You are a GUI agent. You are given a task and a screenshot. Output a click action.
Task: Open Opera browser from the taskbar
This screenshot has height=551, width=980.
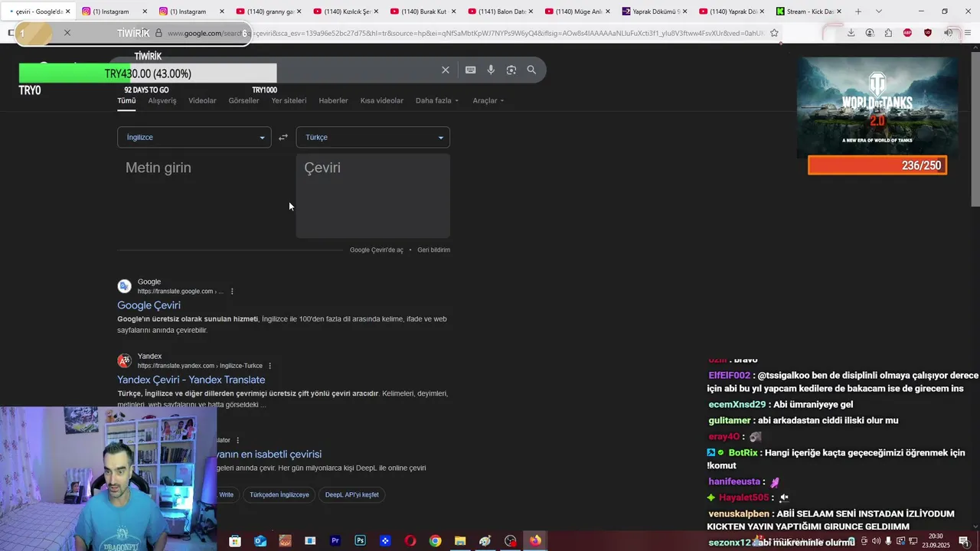[x=410, y=541]
